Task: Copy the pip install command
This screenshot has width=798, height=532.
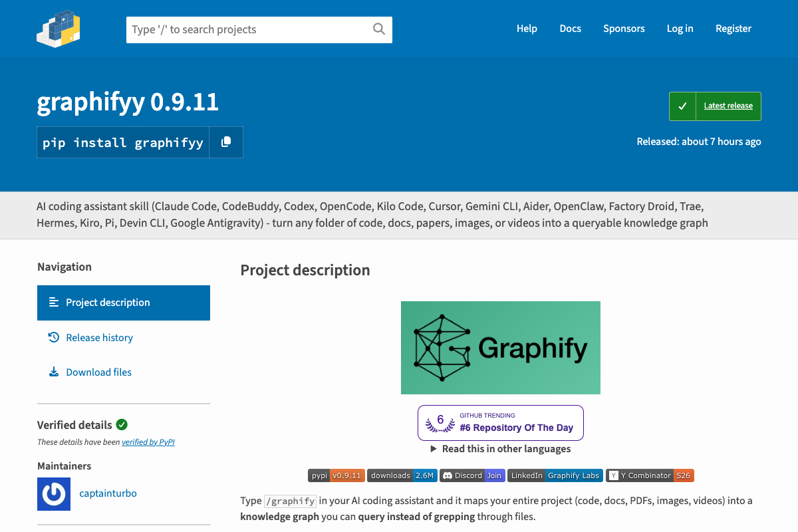Action: pyautogui.click(x=226, y=142)
